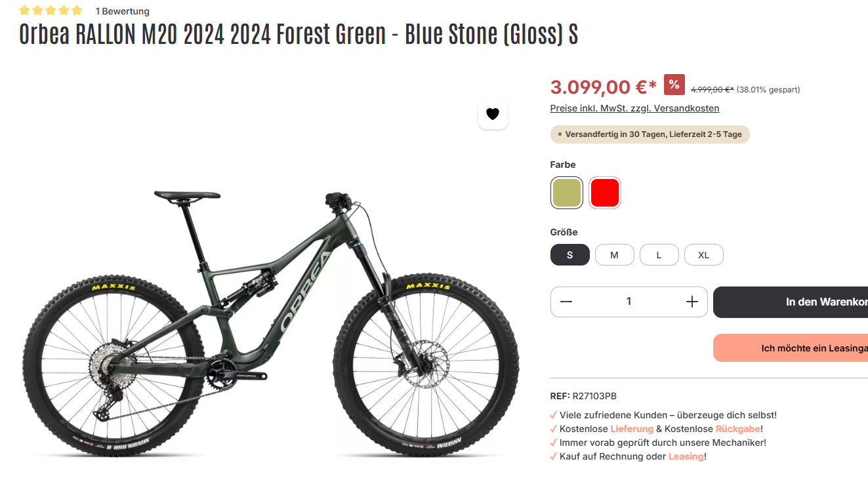Open the Leasing link in benefits list
Viewport: 868px width, 495px height.
click(x=686, y=456)
